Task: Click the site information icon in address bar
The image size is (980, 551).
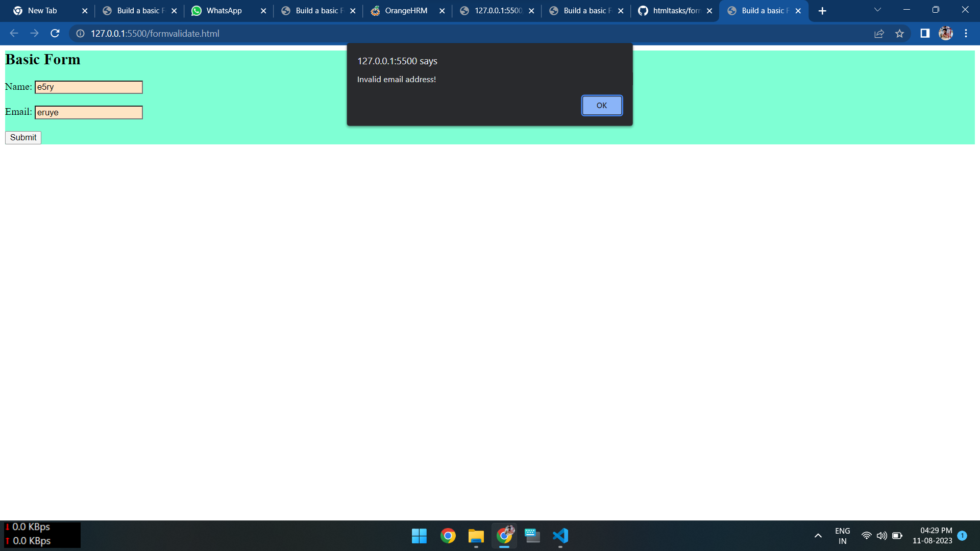Action: click(x=80, y=34)
